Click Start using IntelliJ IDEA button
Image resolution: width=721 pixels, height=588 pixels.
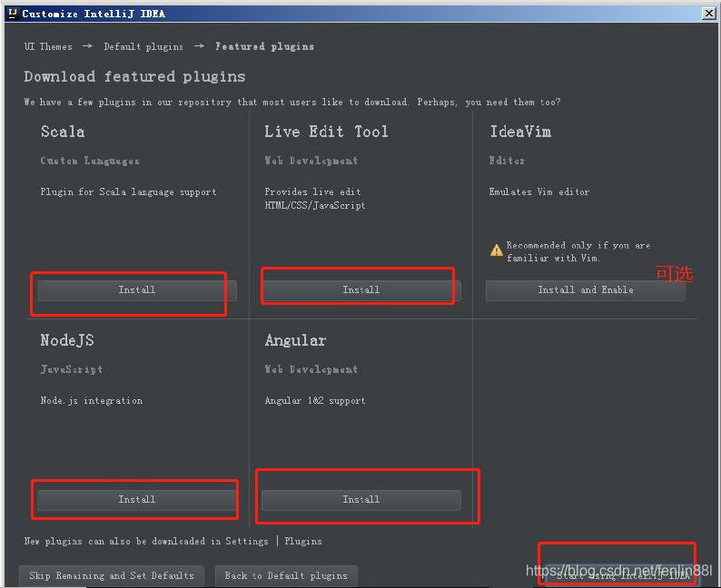[x=623, y=575]
